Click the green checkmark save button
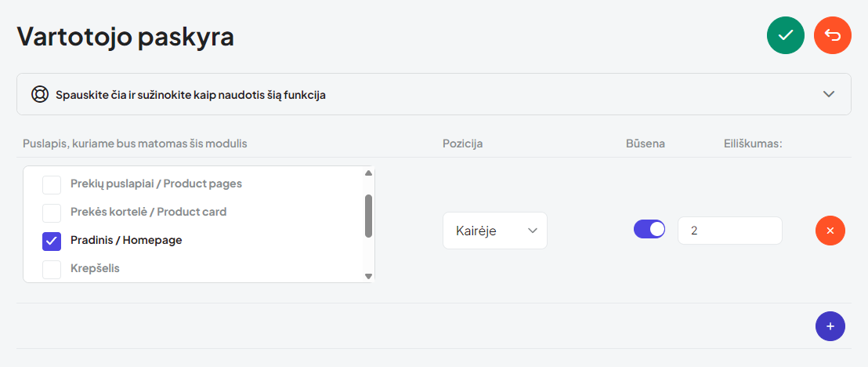The image size is (868, 367). coord(785,35)
